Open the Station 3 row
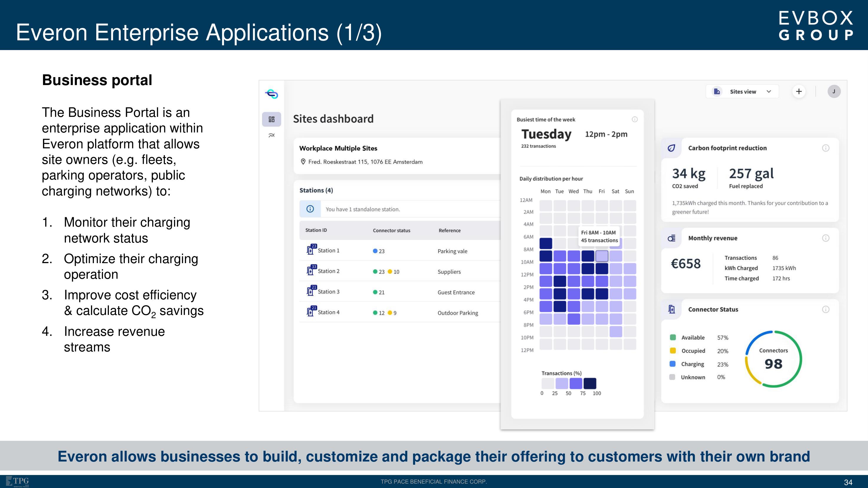The width and height of the screenshot is (868, 488). 400,291
